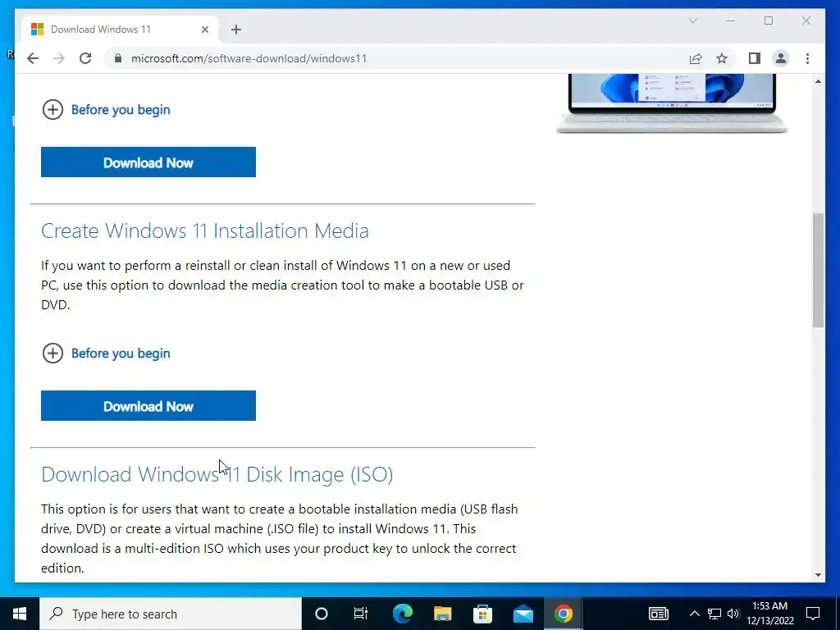Click the upper Download Now button

pos(148,162)
